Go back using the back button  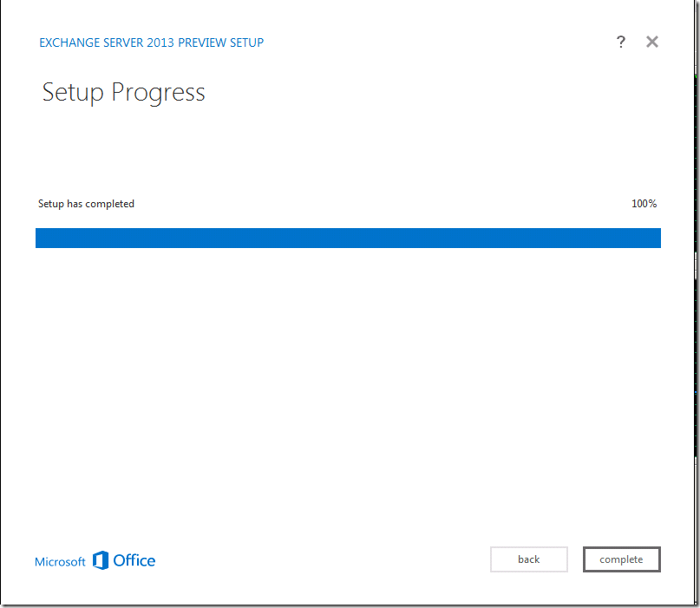529,559
